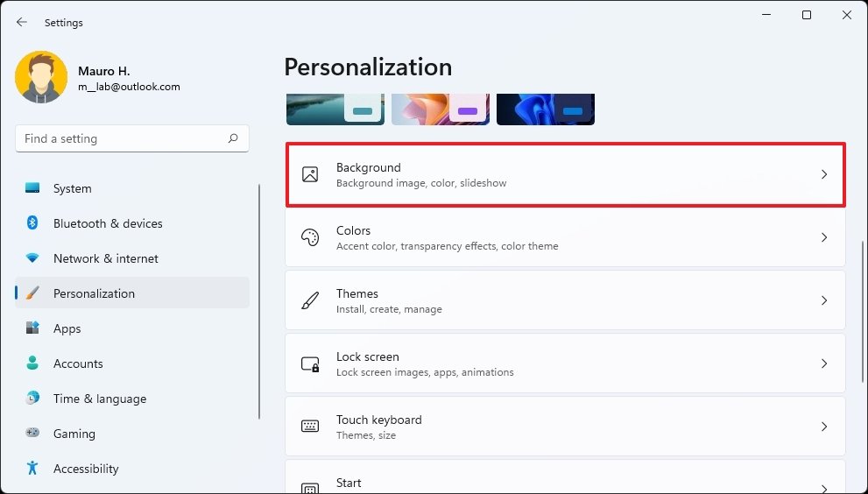Image resolution: width=868 pixels, height=494 pixels.
Task: Click the back arrow in Settings
Action: point(22,22)
